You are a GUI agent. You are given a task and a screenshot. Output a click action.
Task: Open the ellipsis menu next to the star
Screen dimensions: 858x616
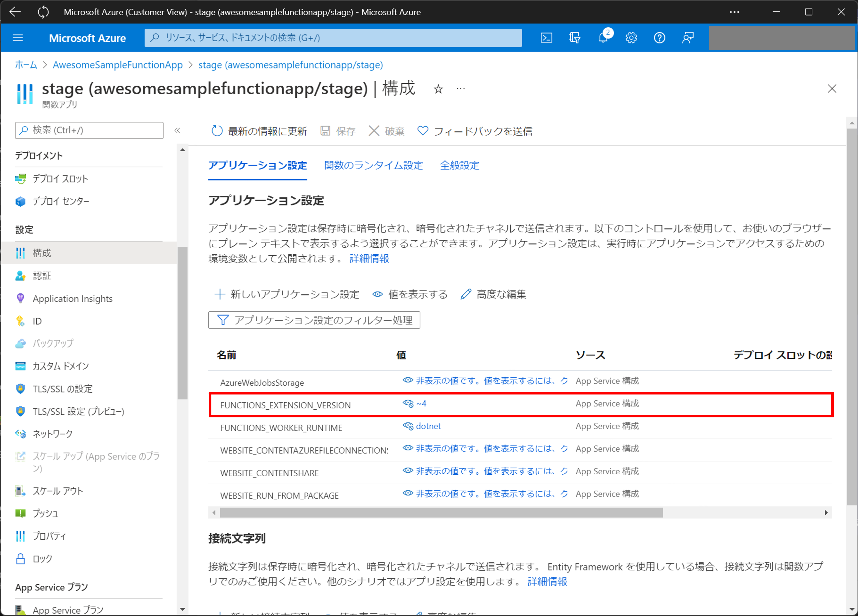tap(461, 89)
